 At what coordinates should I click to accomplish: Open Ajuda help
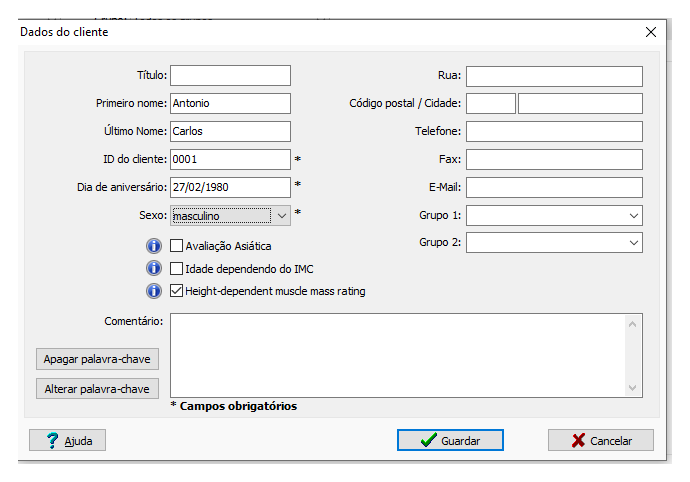[x=67, y=440]
